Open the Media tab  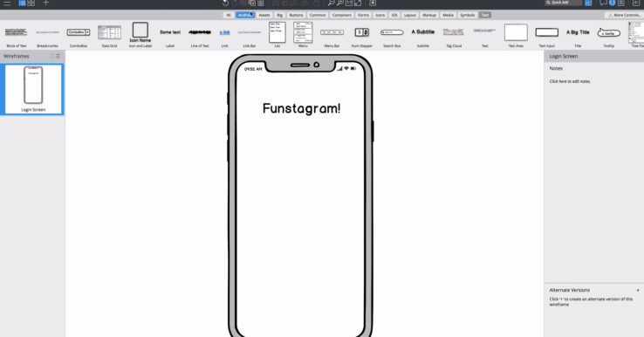pos(448,15)
